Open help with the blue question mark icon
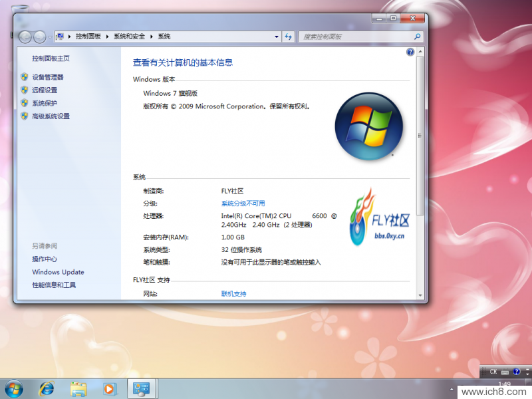532x399 pixels. [x=410, y=52]
